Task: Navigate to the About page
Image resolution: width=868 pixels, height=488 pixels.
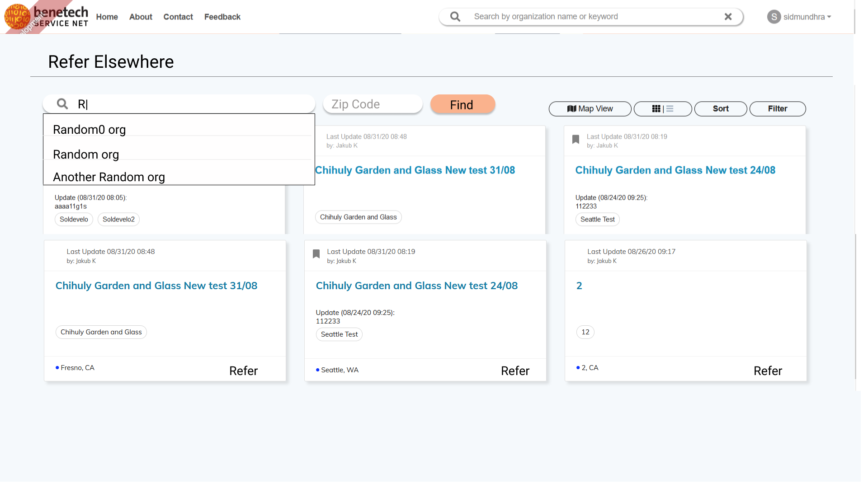Action: pos(140,17)
